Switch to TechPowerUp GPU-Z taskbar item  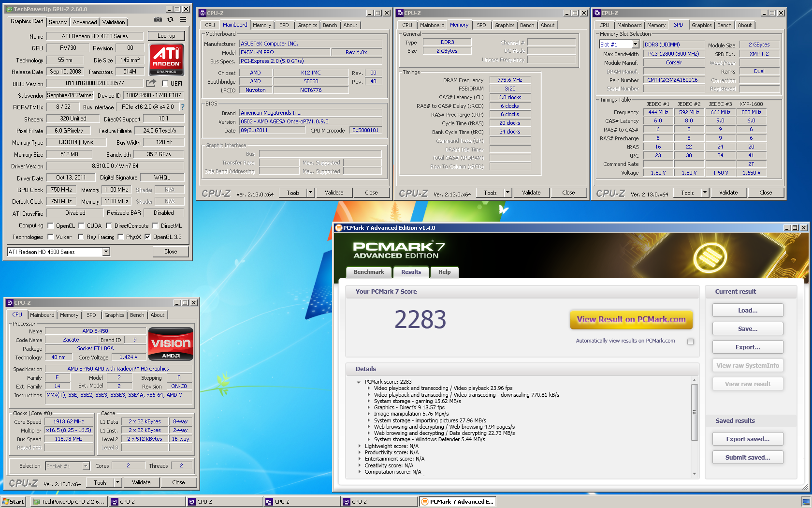[x=69, y=502]
